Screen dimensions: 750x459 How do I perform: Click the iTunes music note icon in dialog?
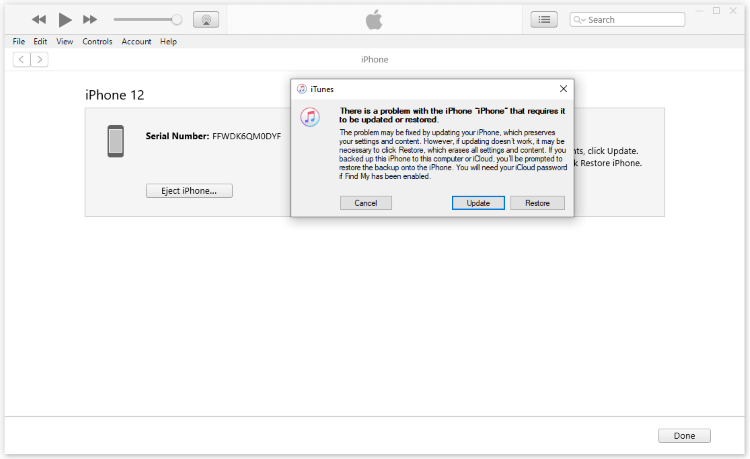[x=310, y=117]
